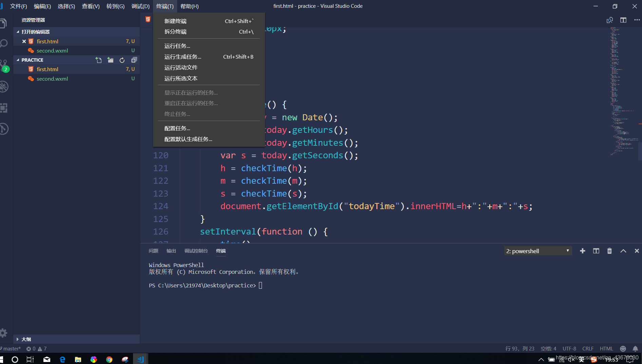Screen dimensions: 642x364
Task: Create a new terminal with plus icon
Action: click(583, 251)
